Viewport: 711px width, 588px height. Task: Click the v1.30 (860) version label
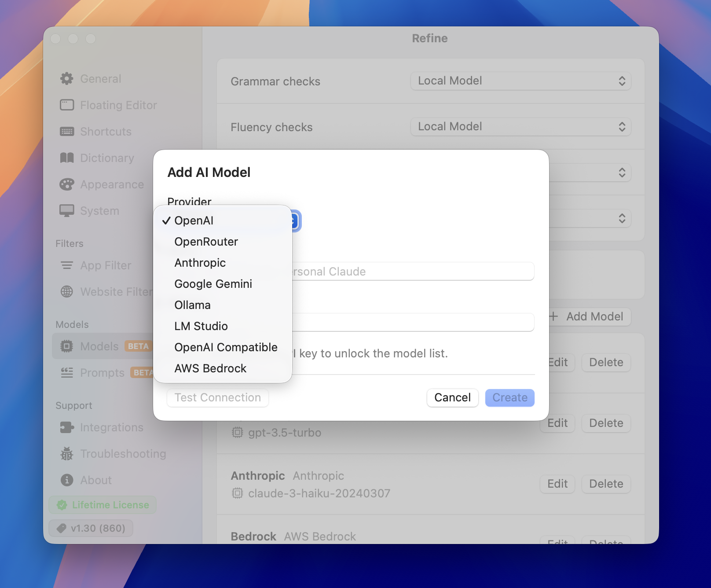[x=98, y=528]
